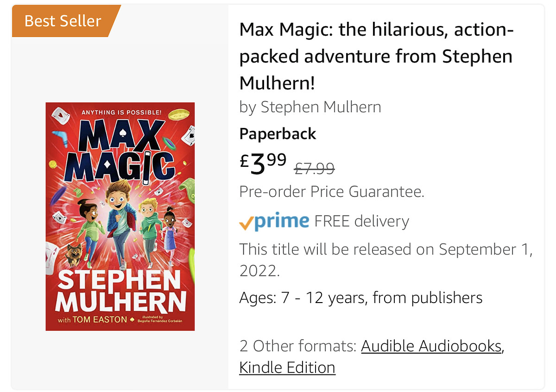Click the 'ANYTHING IS POSSIBLE!' tagline on cover
The height and width of the screenshot is (392, 556).
click(121, 112)
